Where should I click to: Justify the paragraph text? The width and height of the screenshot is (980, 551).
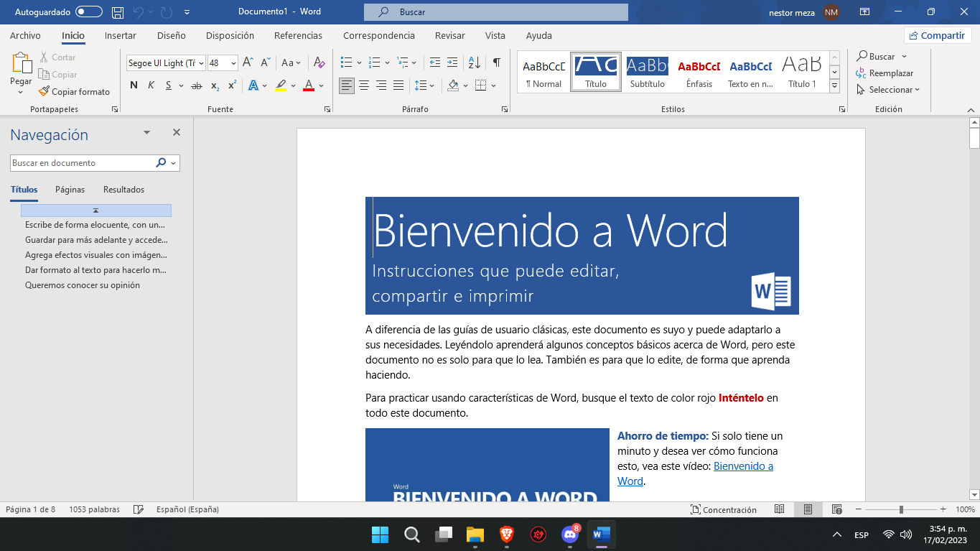click(x=398, y=85)
